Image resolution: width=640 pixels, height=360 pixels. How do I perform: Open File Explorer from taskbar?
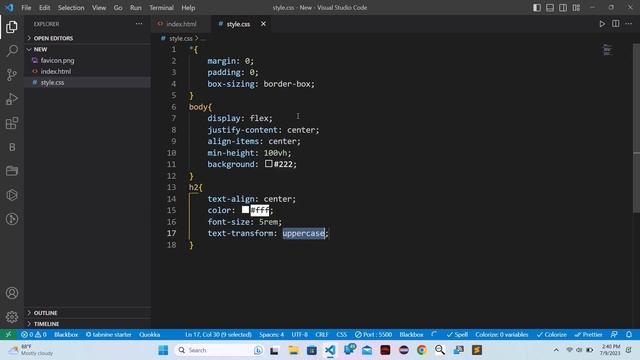tap(293, 350)
